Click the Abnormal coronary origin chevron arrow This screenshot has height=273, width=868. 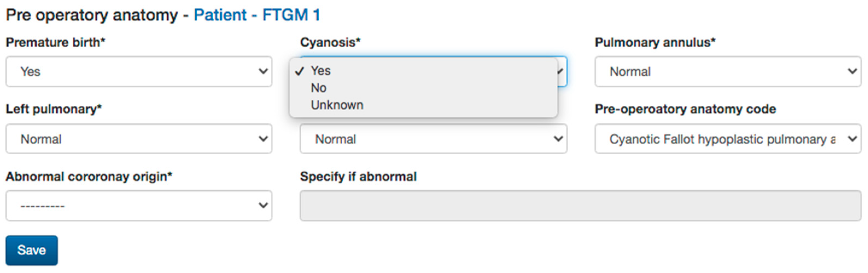point(263,205)
